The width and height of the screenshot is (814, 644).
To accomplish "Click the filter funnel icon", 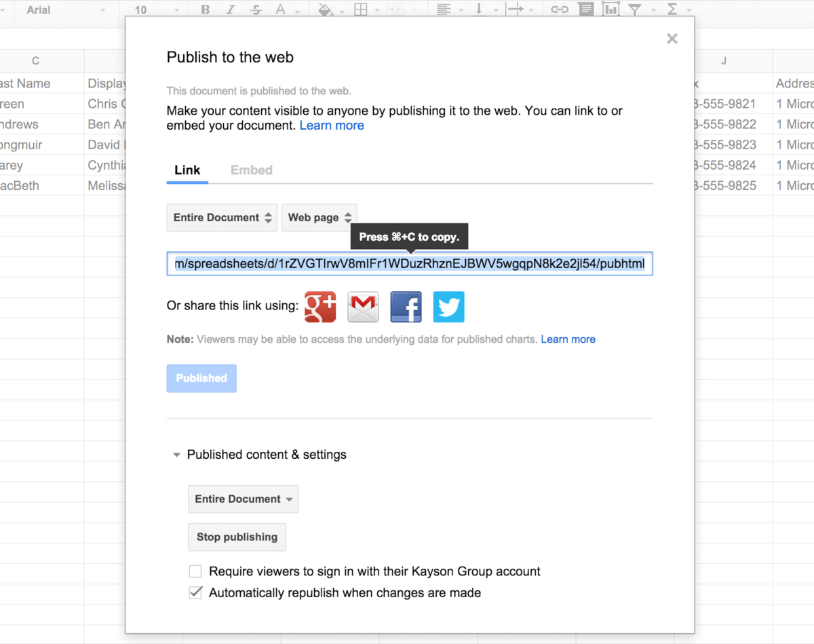I will [635, 10].
